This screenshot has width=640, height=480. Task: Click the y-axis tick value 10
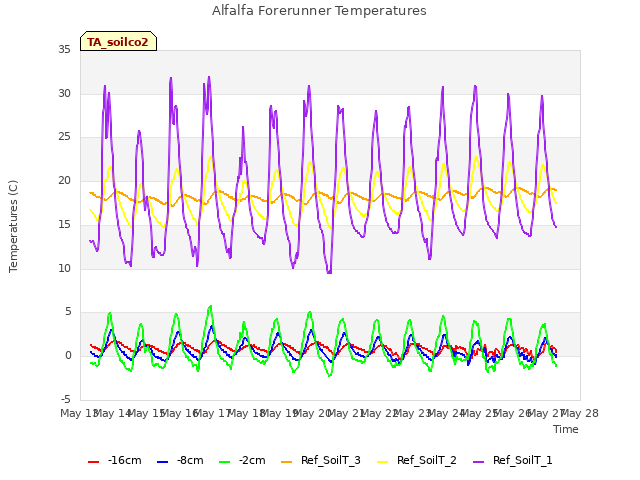tap(64, 268)
